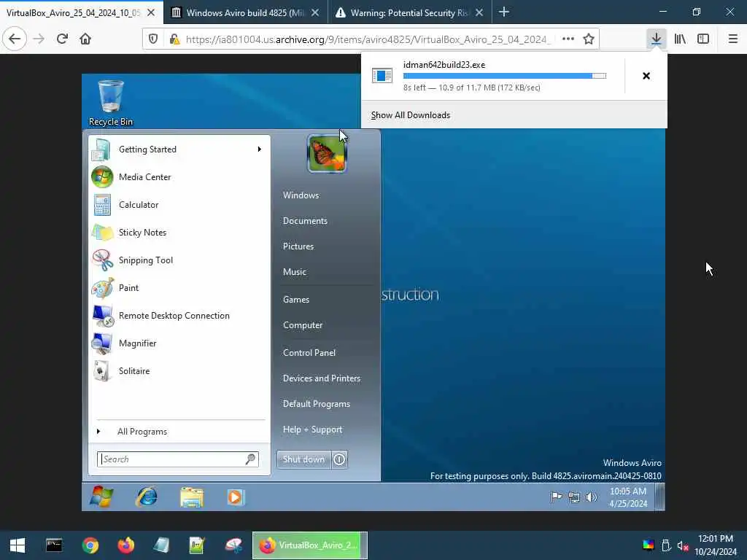Open Remote Desktop Connection
Screen dimensions: 747x560
click(179, 315)
